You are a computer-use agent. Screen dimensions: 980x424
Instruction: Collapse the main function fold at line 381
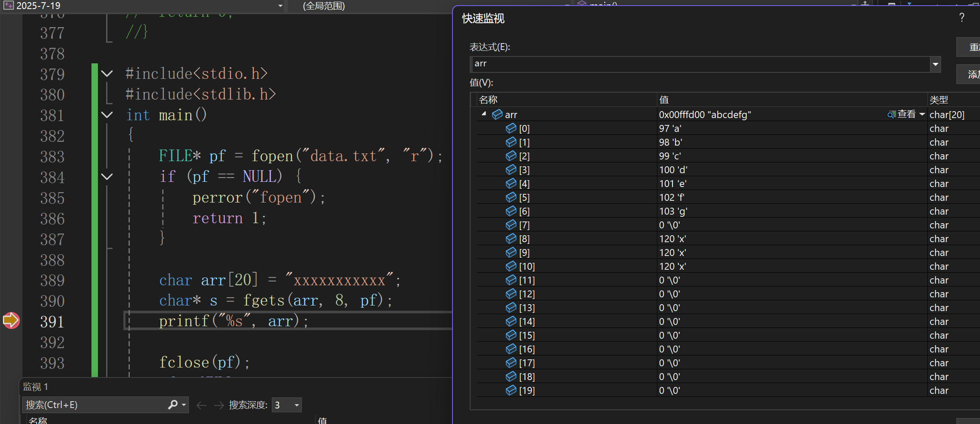[x=107, y=115]
